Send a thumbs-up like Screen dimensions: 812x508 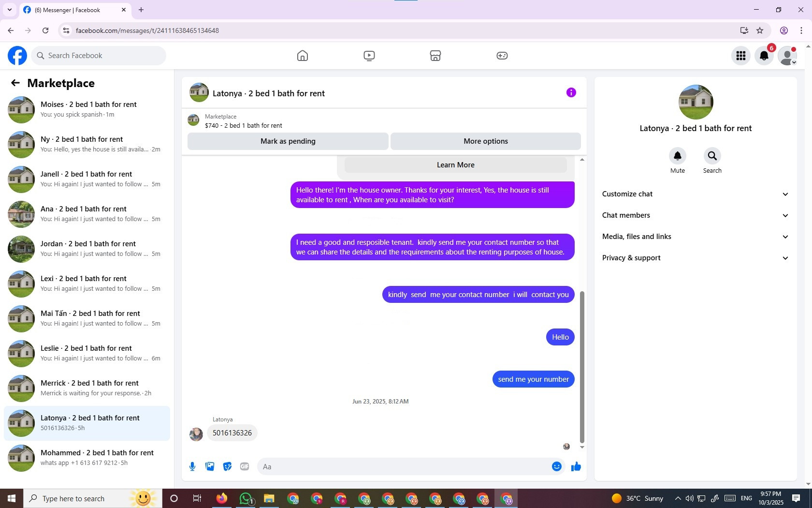(x=576, y=466)
